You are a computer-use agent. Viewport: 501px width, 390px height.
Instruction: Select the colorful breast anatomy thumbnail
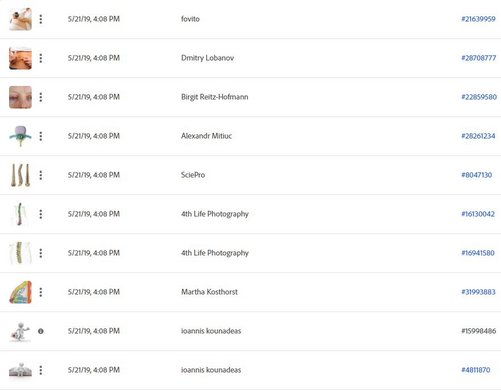pyautogui.click(x=20, y=292)
